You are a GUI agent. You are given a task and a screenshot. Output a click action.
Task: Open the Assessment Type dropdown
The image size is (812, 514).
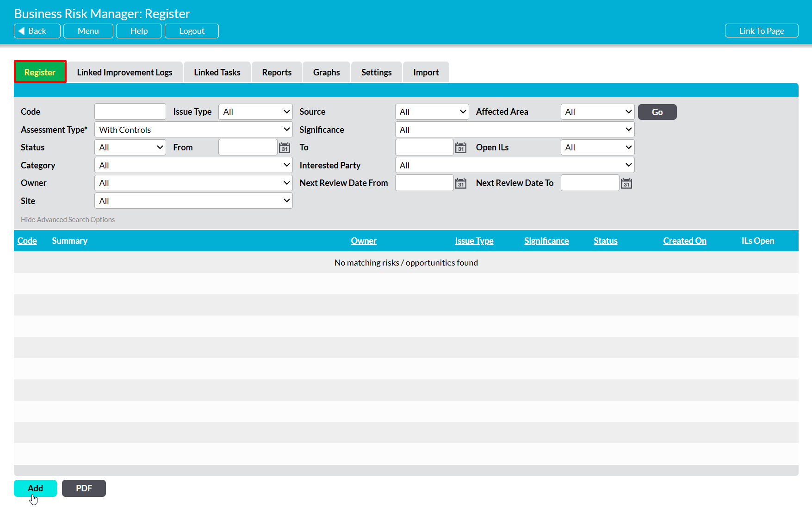click(193, 130)
